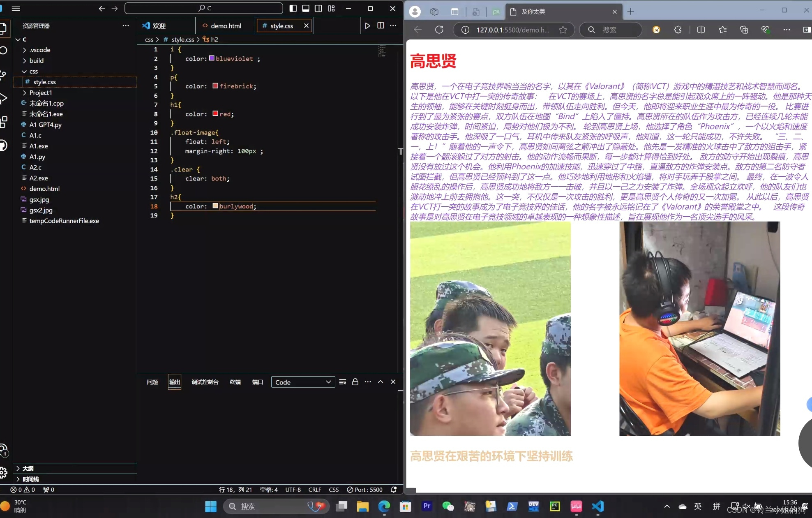Click Port : 5500 live server status
This screenshot has width=812, height=518.
click(x=364, y=490)
